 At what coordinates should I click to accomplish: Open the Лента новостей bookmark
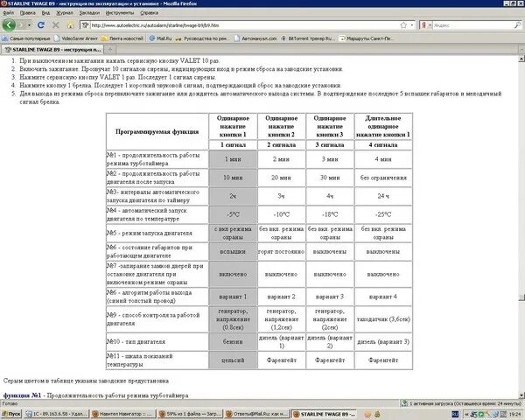point(122,38)
